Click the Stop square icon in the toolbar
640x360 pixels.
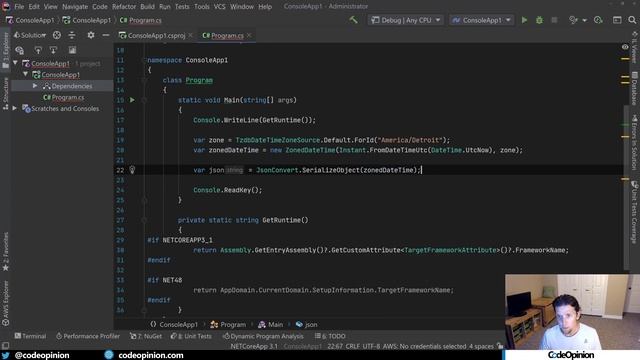tap(554, 20)
